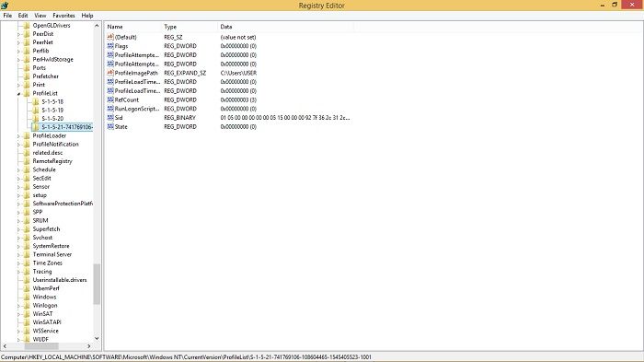
Task: Open the Favorites menu
Action: tap(63, 16)
